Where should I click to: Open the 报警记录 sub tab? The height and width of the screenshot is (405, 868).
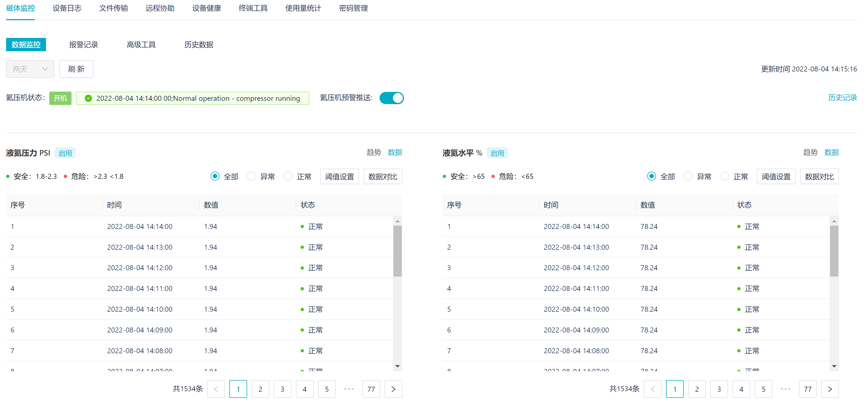point(83,45)
